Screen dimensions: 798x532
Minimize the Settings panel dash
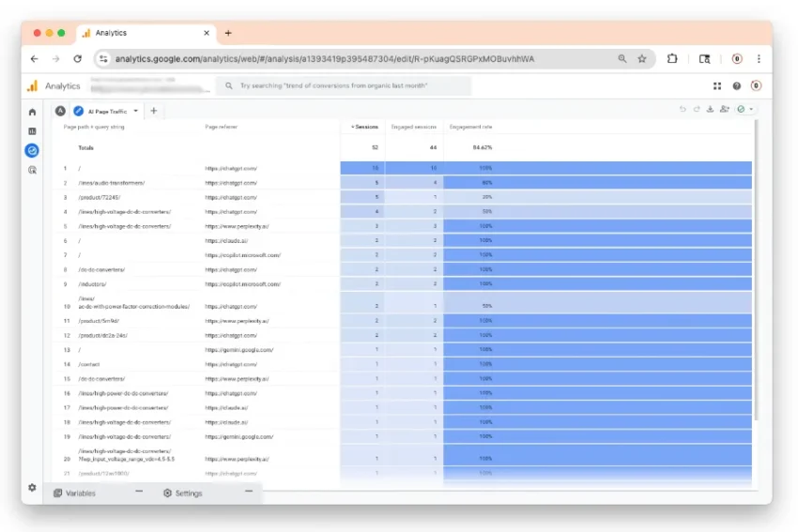(x=249, y=492)
